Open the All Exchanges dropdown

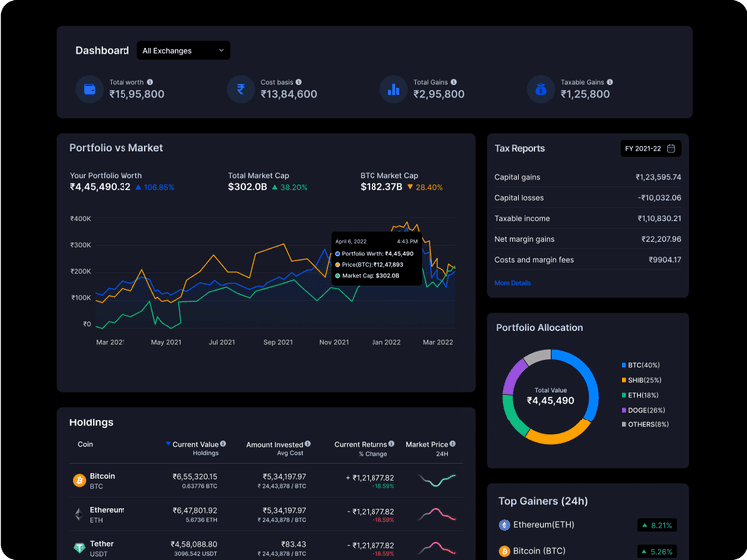click(x=184, y=50)
